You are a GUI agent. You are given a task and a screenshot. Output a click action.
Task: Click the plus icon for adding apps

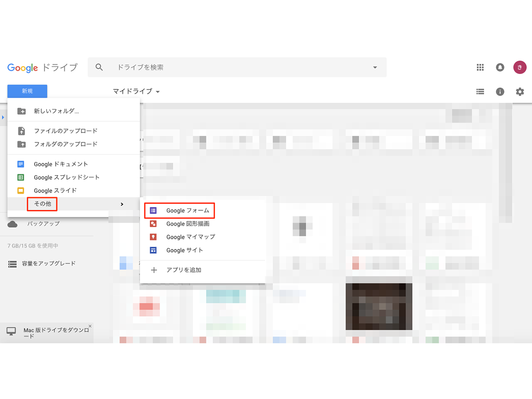tap(154, 270)
